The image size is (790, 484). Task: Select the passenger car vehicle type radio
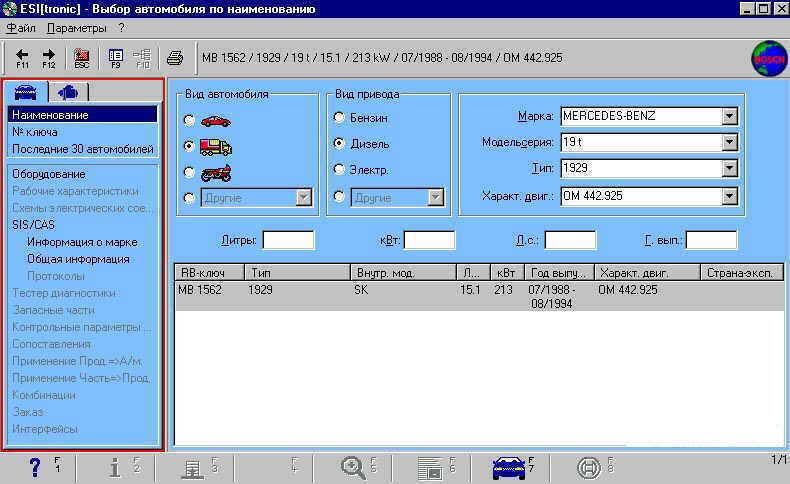(x=189, y=120)
